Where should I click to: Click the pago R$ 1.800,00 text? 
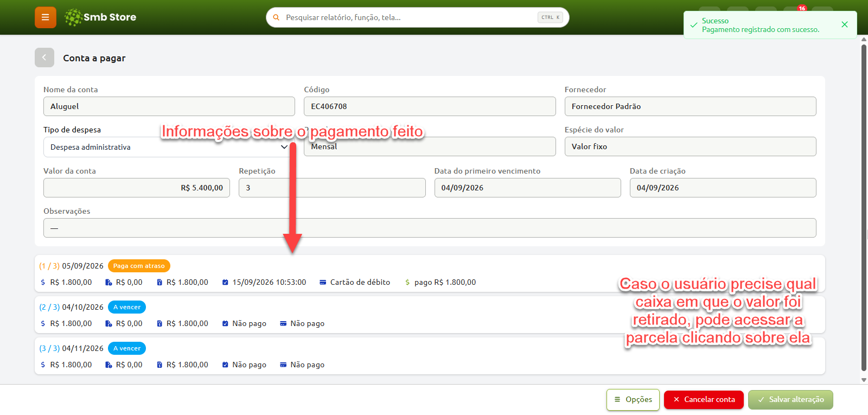[445, 282]
